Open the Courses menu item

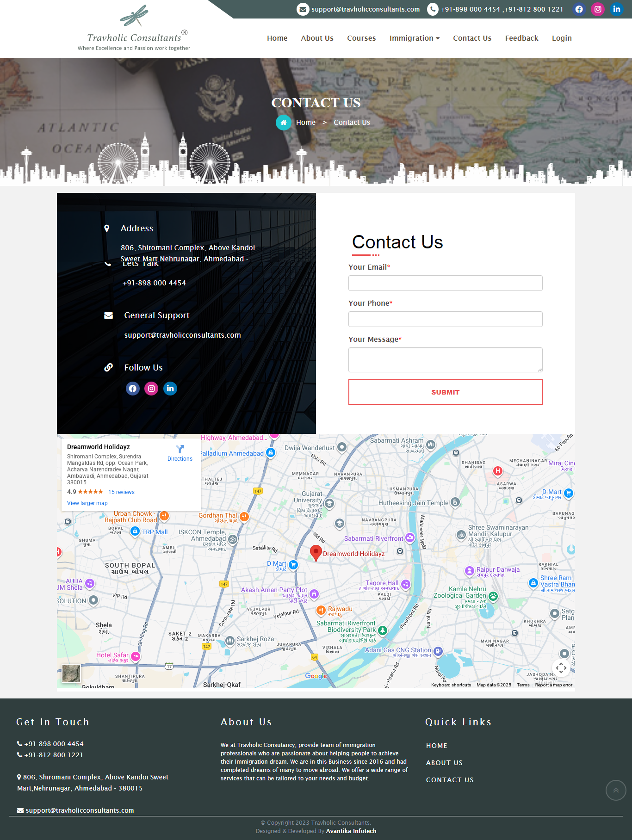(x=361, y=38)
